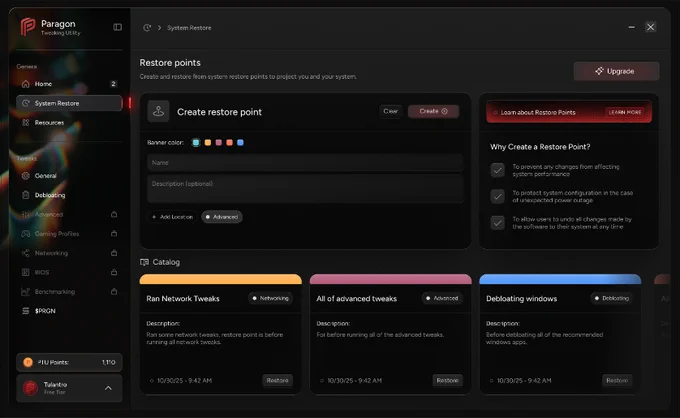Image resolution: width=680 pixels, height=418 pixels.
Task: Select the yellow banner color
Action: pos(208,143)
